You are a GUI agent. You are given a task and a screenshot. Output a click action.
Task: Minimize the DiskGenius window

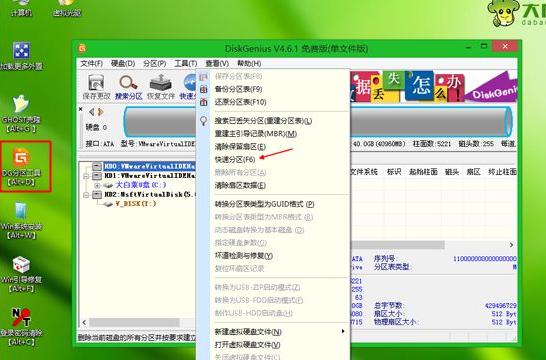469,46
